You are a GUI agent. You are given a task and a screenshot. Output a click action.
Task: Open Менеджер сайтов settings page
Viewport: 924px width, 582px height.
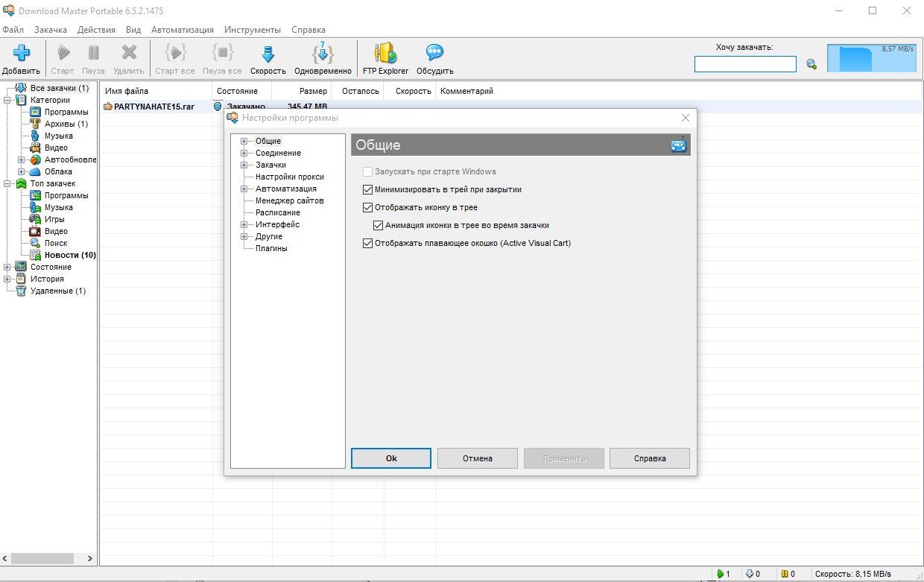click(x=290, y=200)
